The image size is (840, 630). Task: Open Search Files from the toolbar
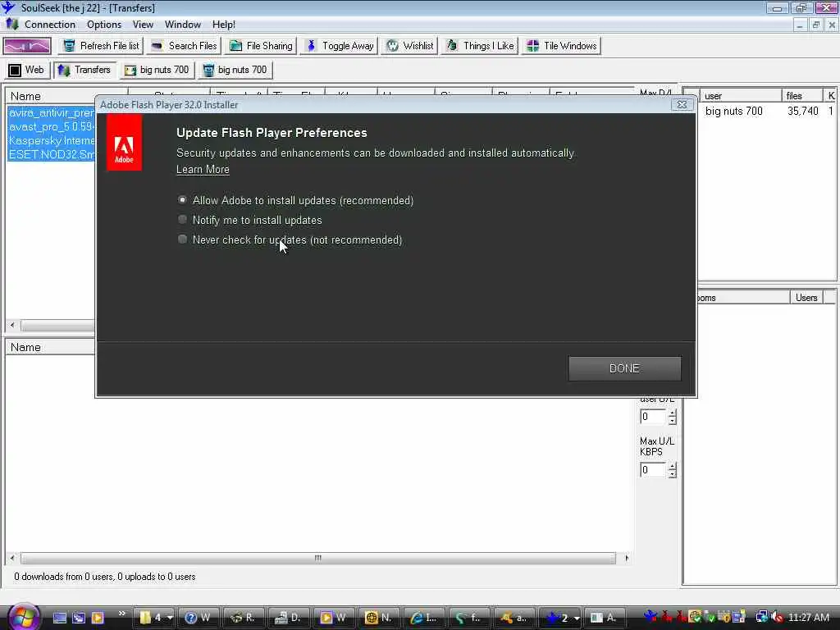184,46
